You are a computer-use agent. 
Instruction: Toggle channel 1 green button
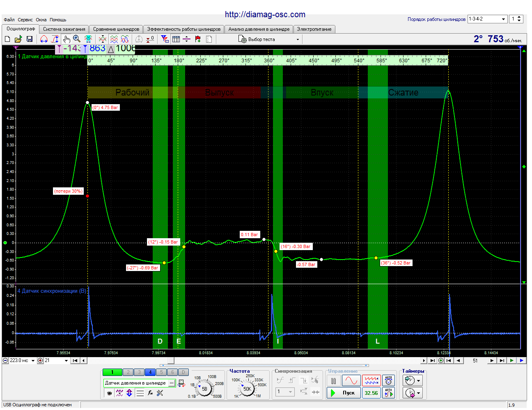112,372
